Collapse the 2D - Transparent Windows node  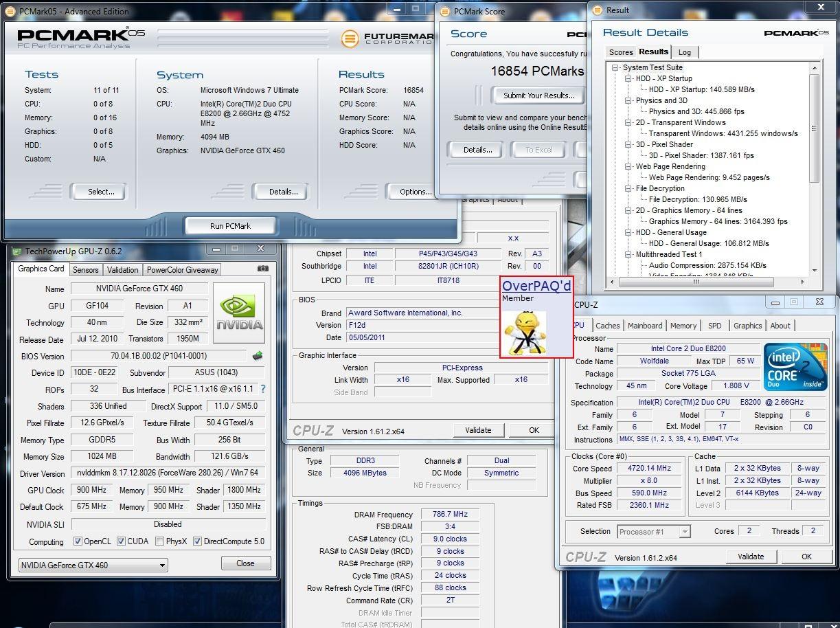pyautogui.click(x=628, y=122)
